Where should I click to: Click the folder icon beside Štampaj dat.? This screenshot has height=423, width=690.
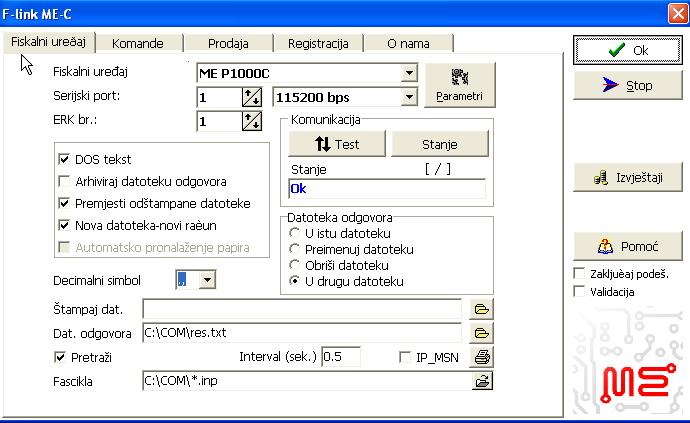click(x=482, y=308)
